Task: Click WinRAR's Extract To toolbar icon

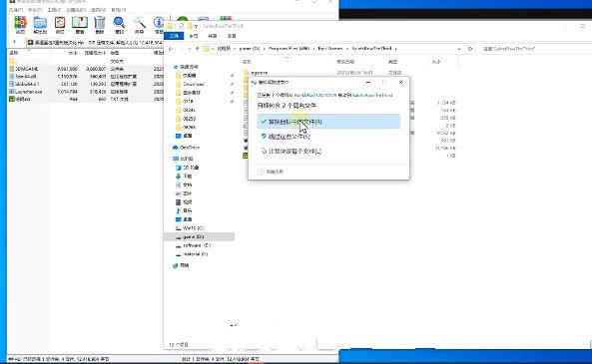Action: 40,23
